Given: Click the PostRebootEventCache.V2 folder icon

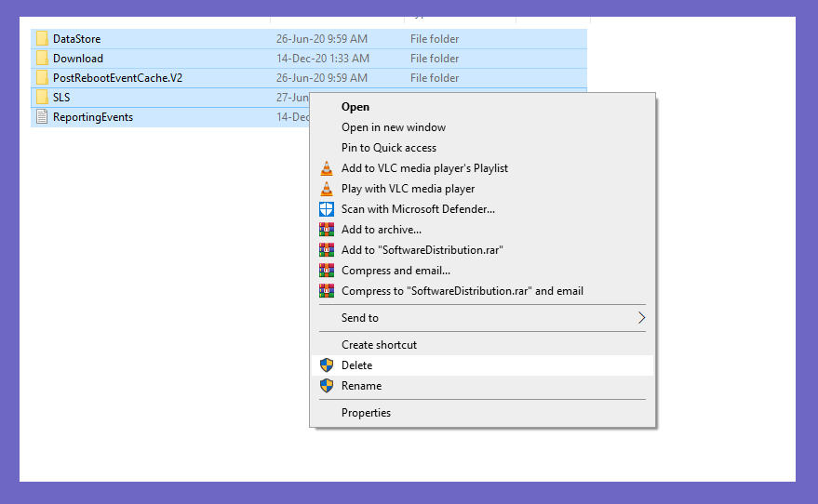Looking at the screenshot, I should pos(42,78).
